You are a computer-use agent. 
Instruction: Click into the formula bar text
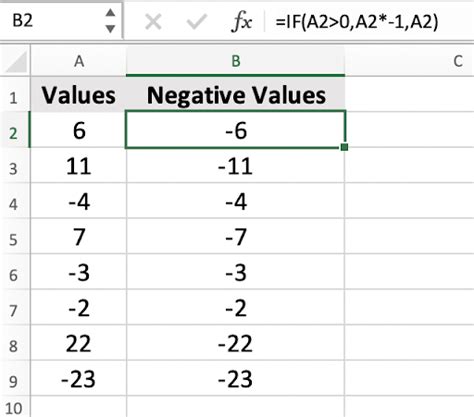click(x=357, y=22)
